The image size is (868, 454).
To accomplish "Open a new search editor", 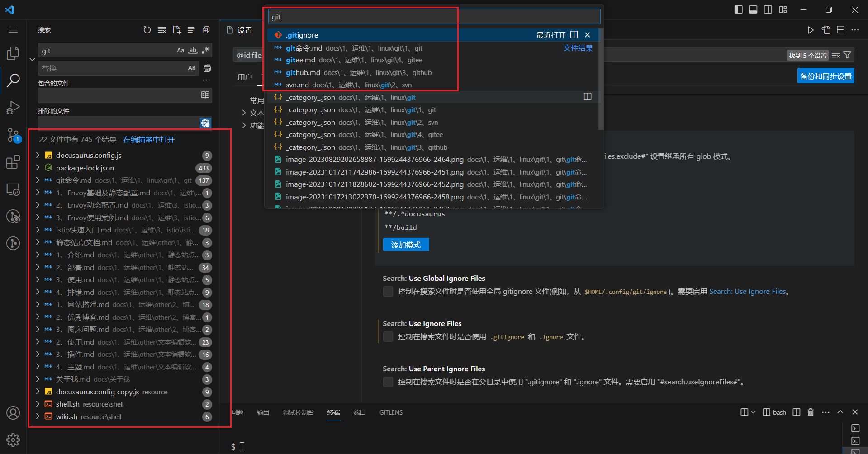I will tap(177, 30).
